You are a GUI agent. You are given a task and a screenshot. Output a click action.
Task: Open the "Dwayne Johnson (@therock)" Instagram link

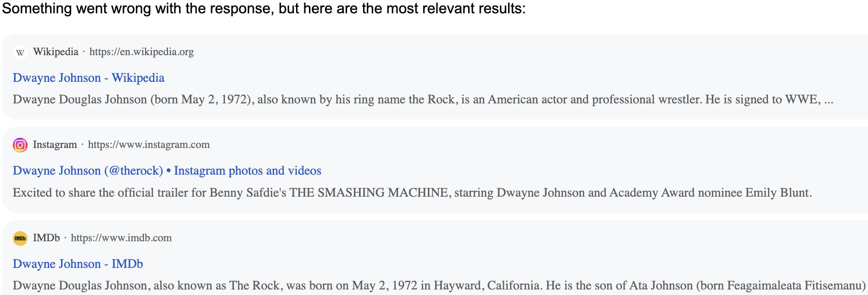click(167, 170)
